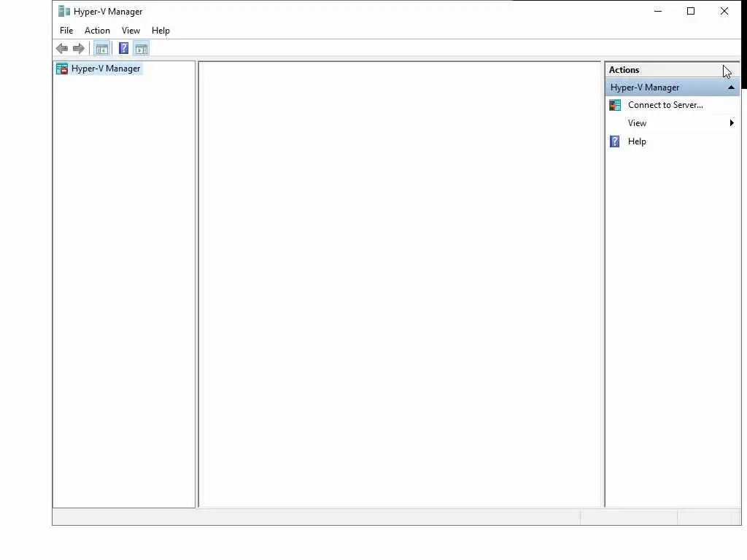747x560 pixels.
Task: Click the Actions pane header
Action: 672,70
